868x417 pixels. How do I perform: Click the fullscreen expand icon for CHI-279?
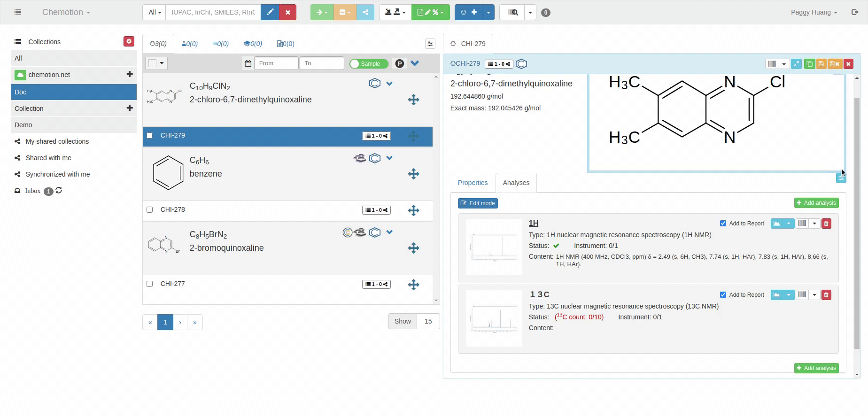[796, 64]
